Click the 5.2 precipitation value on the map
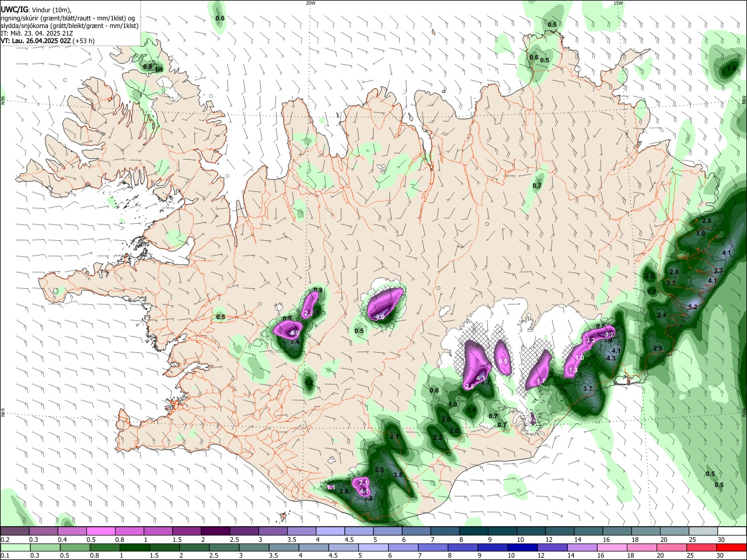 (693, 306)
